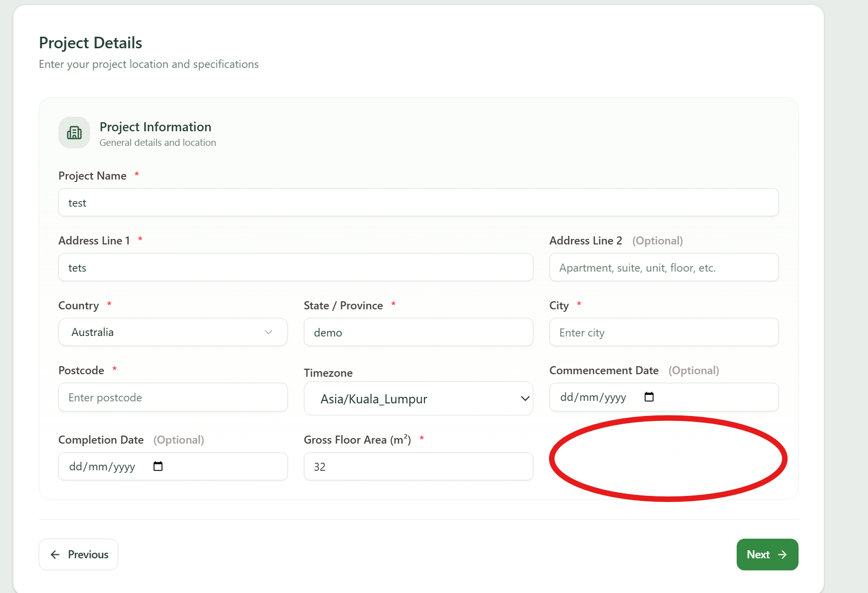Screen dimensions: 868x593
Task: Click the City label
Action: point(559,306)
